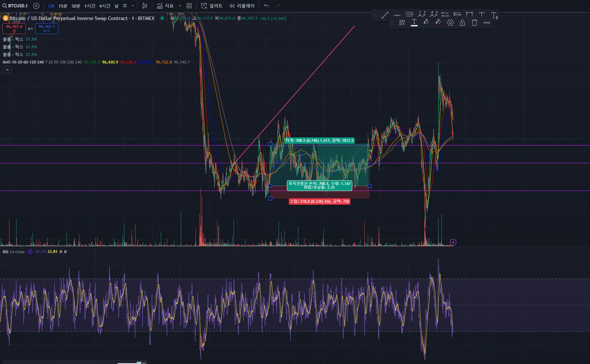The height and width of the screenshot is (364, 590).
Task: Grab the favorites drawing toolbar drag handle
Action: tap(375, 15)
